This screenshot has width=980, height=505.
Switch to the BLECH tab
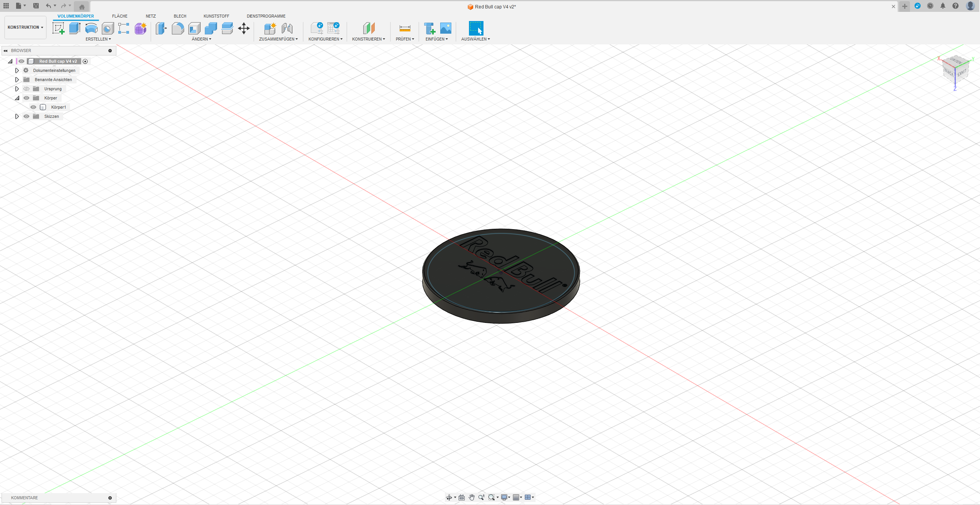tap(180, 16)
